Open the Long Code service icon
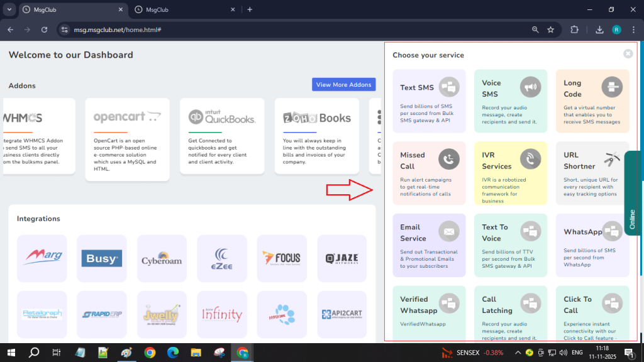This screenshot has height=362, width=644. [611, 86]
